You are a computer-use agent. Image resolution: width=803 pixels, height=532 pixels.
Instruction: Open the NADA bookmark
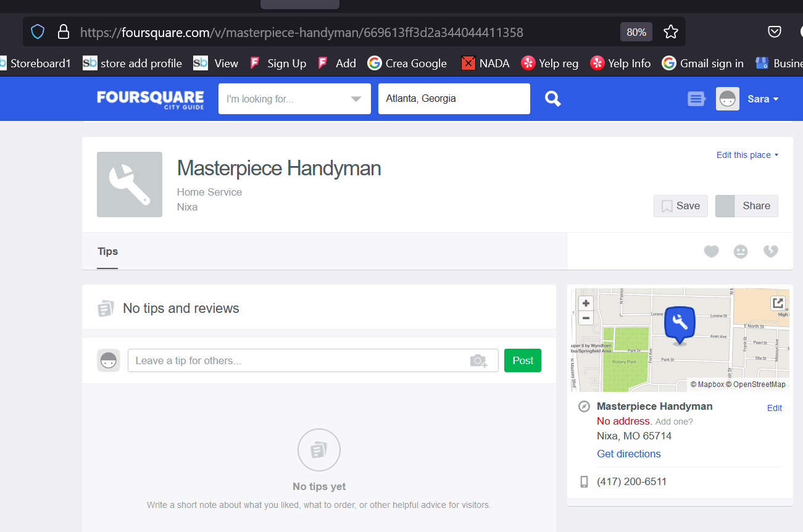[486, 63]
